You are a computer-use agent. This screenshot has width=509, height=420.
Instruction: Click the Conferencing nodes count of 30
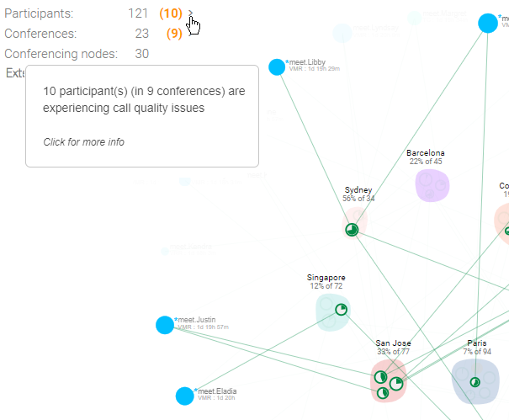(x=141, y=54)
